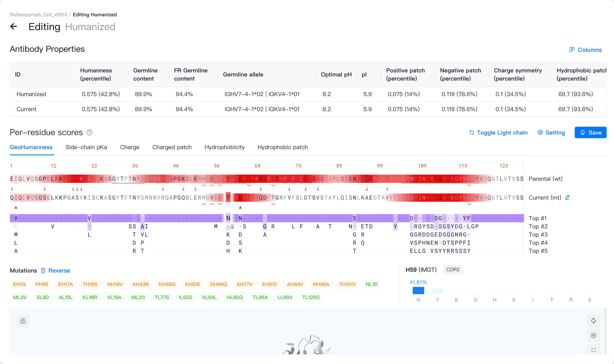Click the Humanness (percentile) column header
614x364 pixels.
96,74
